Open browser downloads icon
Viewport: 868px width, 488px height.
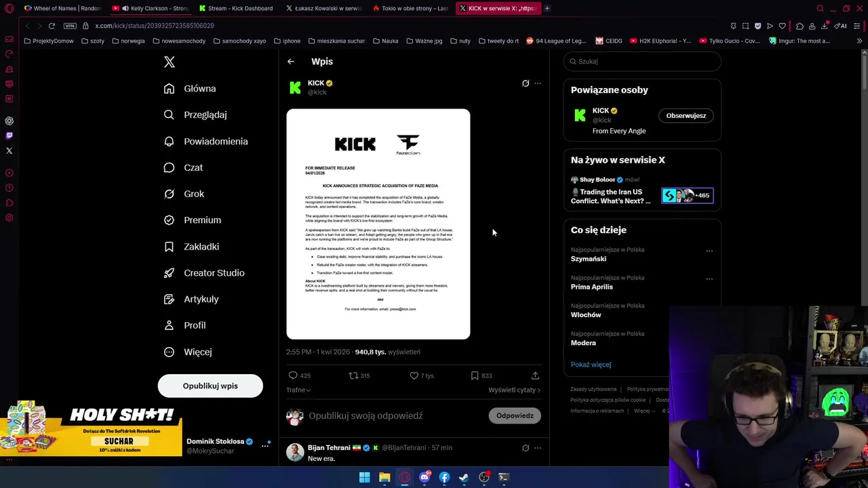click(x=825, y=26)
